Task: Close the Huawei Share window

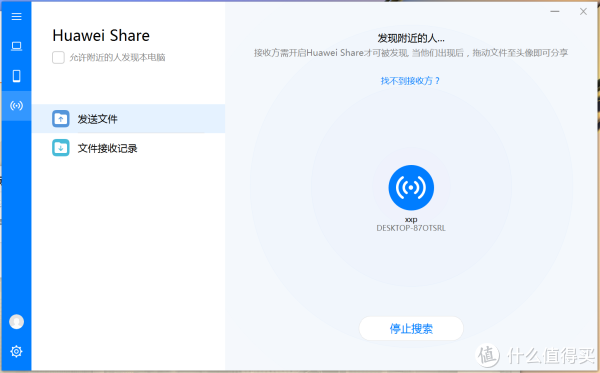Action: click(583, 11)
